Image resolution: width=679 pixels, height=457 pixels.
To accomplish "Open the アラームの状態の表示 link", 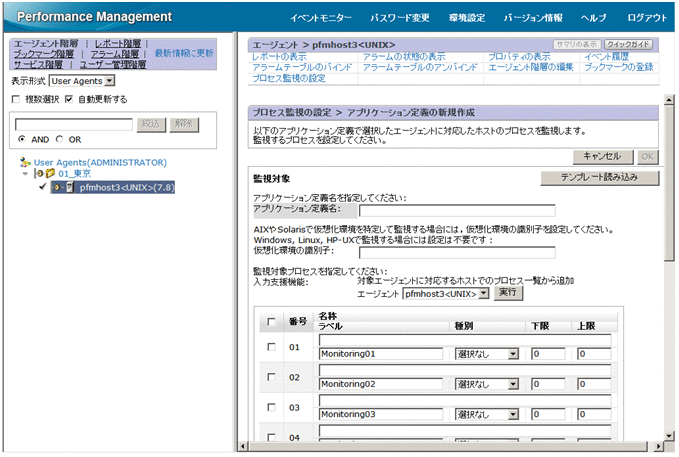I will click(x=404, y=57).
